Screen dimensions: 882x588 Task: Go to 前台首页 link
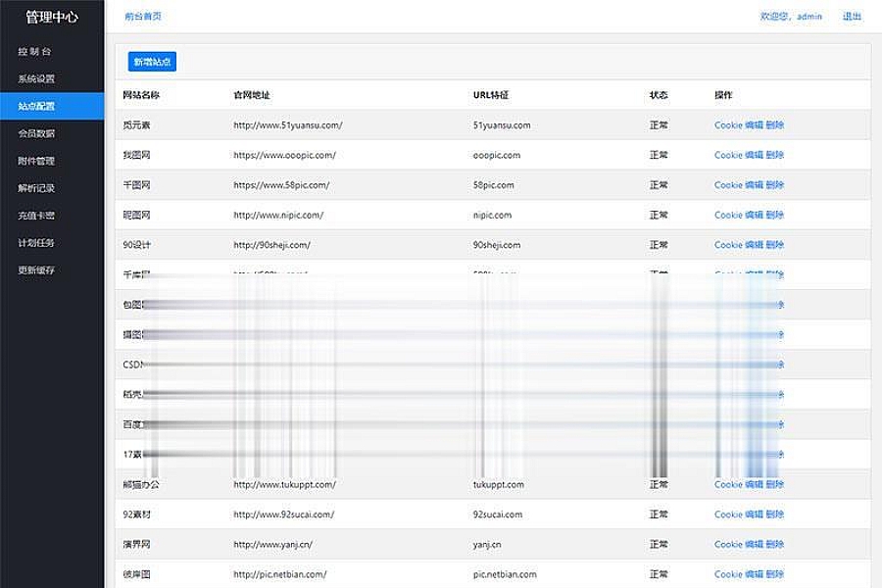[x=143, y=17]
